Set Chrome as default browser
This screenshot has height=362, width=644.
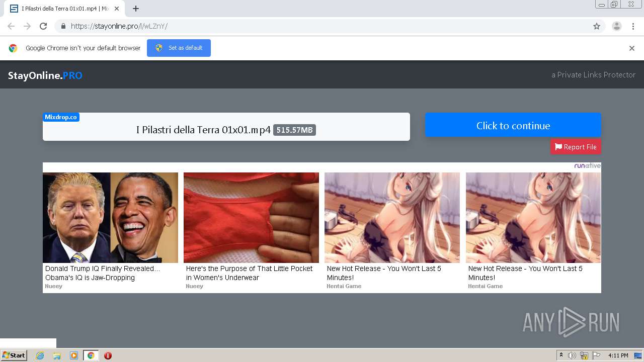179,48
